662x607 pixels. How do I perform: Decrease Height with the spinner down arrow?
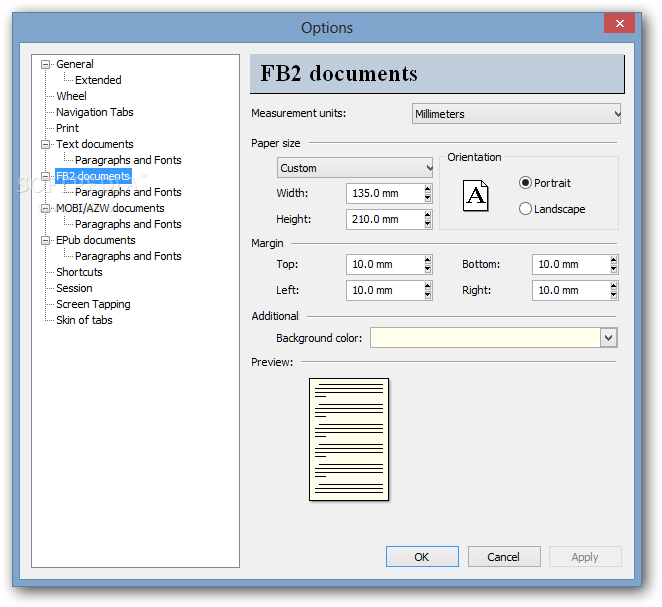tap(428, 224)
